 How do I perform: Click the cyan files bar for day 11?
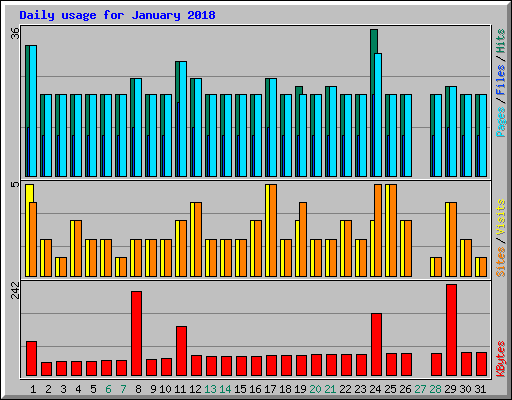(183, 119)
